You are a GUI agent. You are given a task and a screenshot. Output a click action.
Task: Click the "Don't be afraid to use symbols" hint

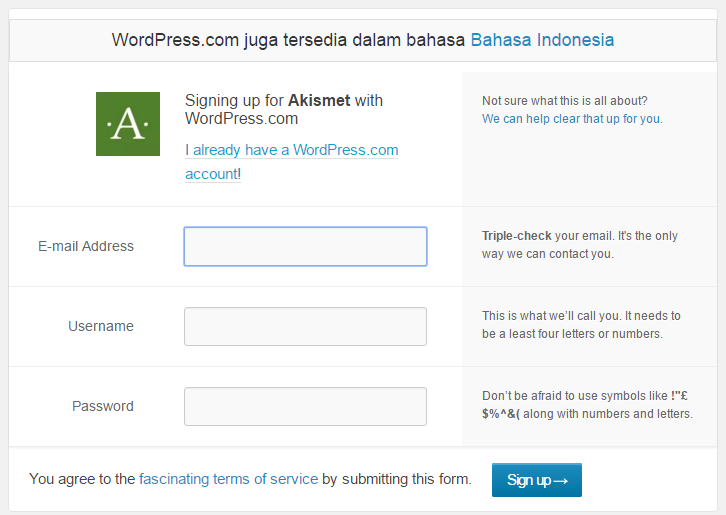586,405
